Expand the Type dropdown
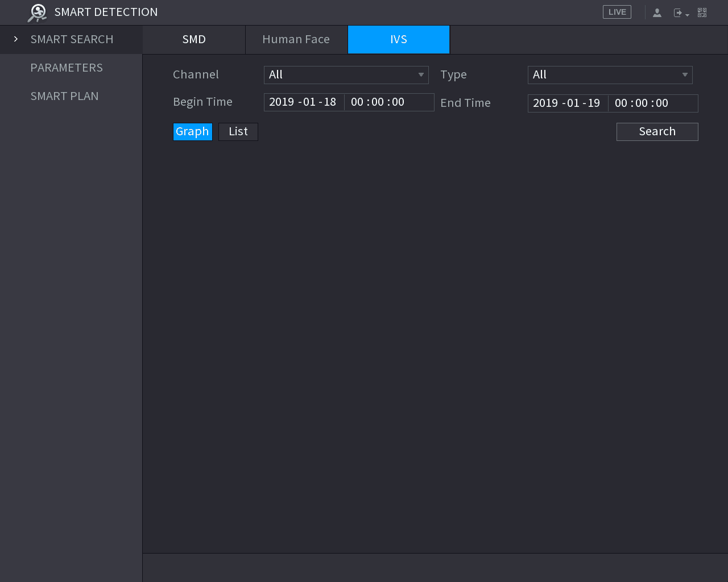This screenshot has width=728, height=582. (610, 75)
